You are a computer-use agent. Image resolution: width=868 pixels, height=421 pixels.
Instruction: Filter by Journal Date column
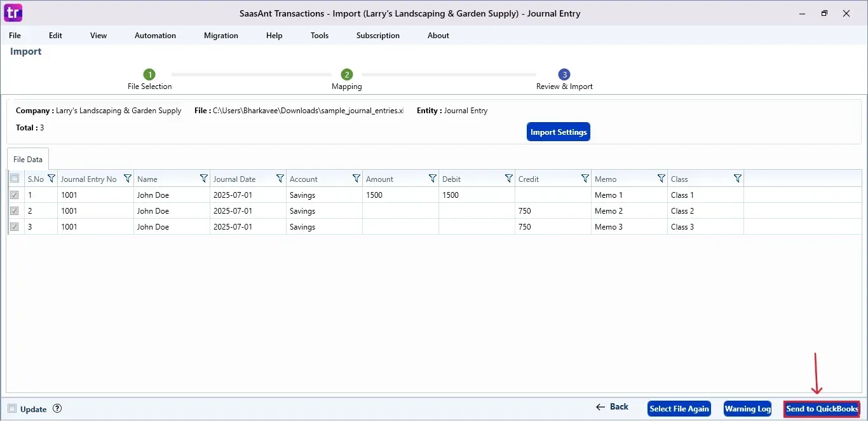point(280,179)
